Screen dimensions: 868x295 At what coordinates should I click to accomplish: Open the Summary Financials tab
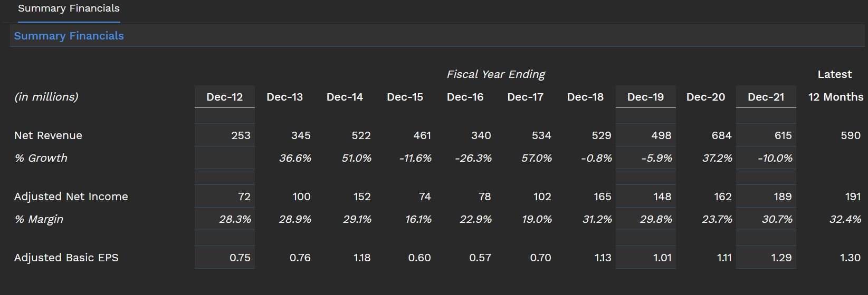[69, 9]
